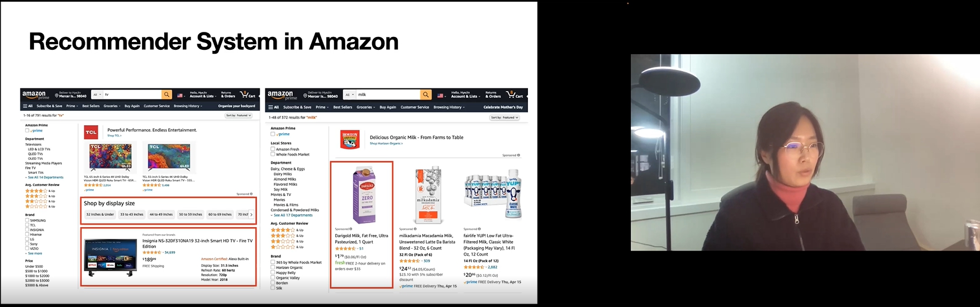
Task: Click the Amazon Prime logo on the milk page
Action: pos(280,95)
